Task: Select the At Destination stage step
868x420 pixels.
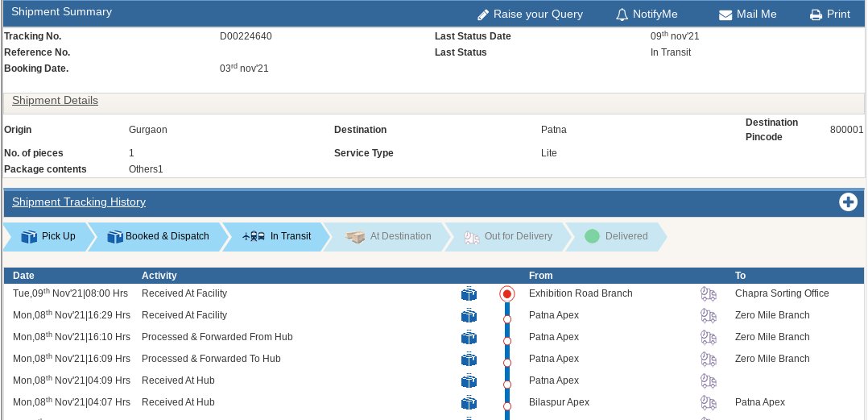Action: pyautogui.click(x=387, y=236)
